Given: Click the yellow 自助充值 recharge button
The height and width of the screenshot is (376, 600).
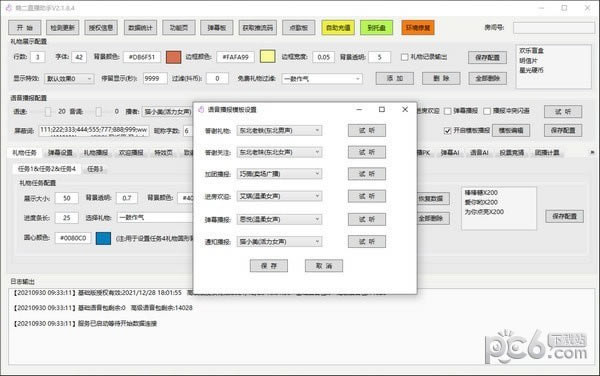Looking at the screenshot, I should (338, 28).
